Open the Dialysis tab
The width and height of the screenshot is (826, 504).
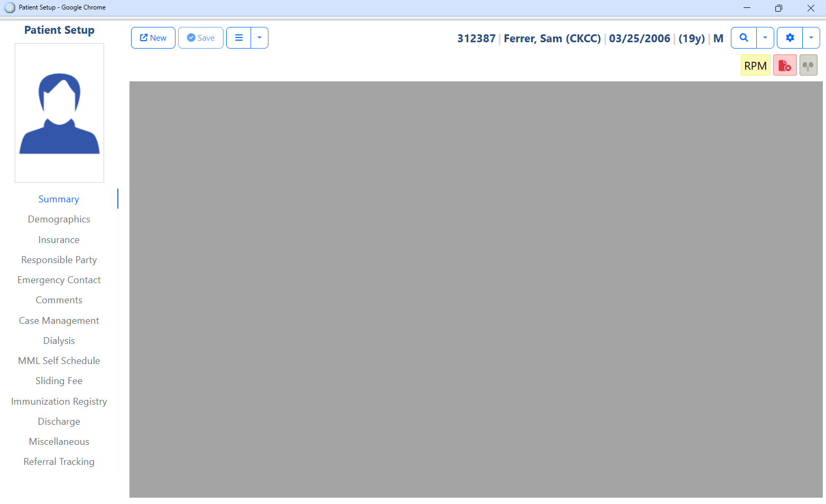click(x=59, y=341)
